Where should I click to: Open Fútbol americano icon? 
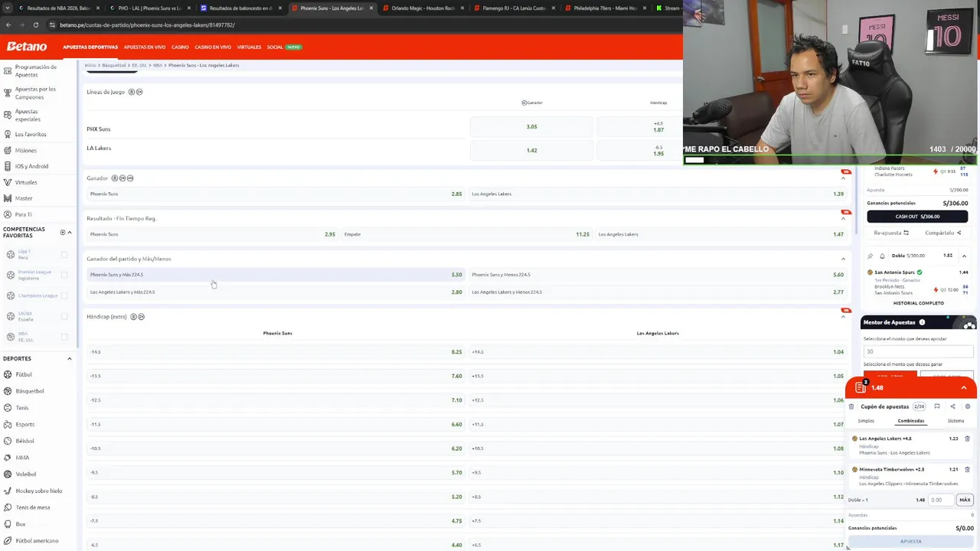(8, 540)
